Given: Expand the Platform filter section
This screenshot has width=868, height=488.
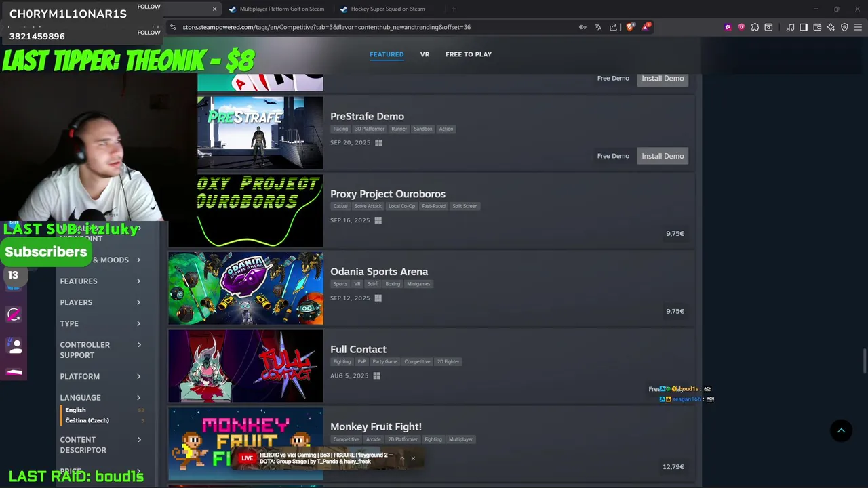Looking at the screenshot, I should (100, 377).
